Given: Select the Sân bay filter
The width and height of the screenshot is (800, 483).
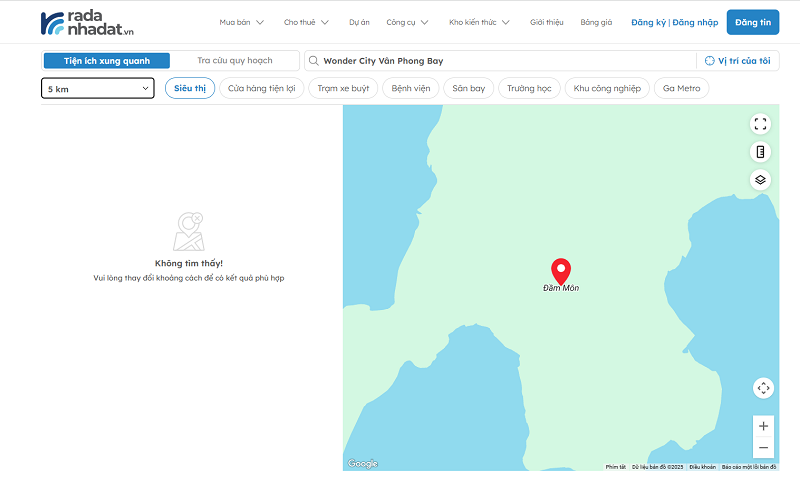Looking at the screenshot, I should point(468,88).
